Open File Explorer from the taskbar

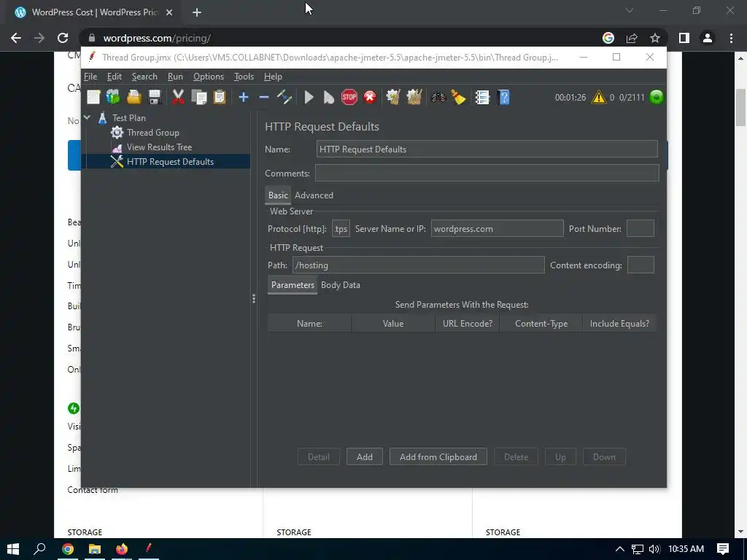coord(94,549)
